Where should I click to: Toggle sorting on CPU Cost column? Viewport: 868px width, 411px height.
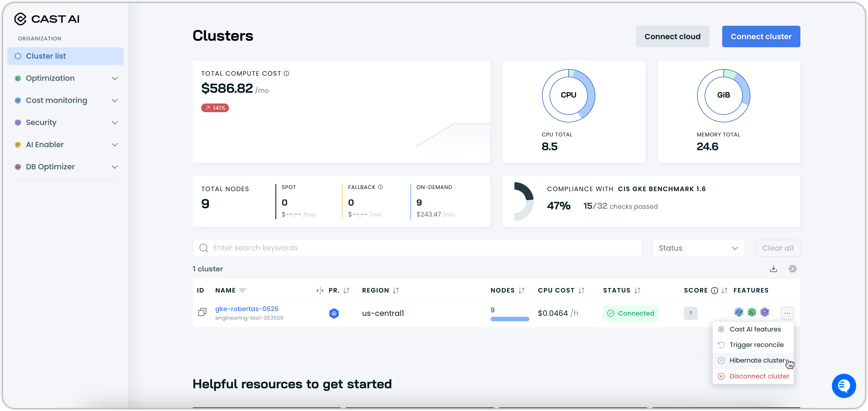coord(581,290)
